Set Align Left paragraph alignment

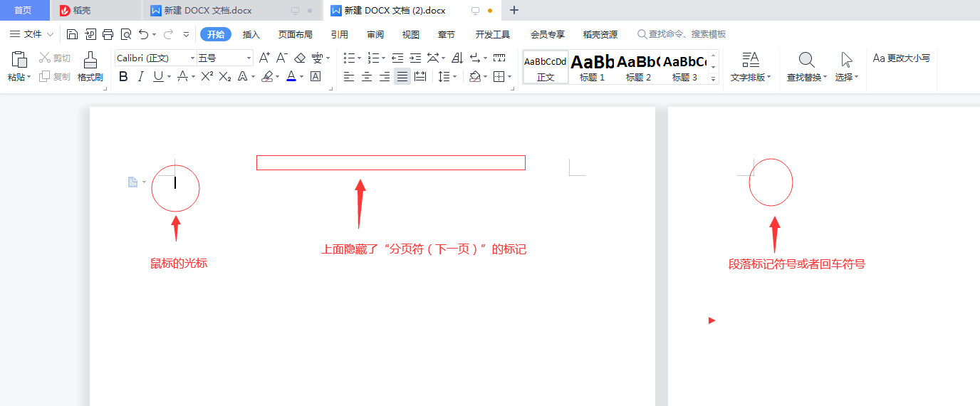(x=349, y=76)
